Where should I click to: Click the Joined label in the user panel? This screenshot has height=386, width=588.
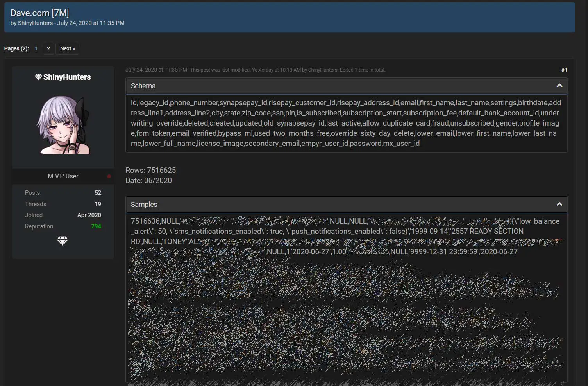(34, 215)
